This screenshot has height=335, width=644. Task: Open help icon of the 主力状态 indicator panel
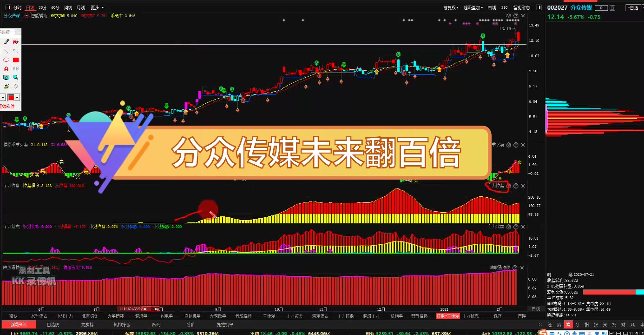point(516,226)
